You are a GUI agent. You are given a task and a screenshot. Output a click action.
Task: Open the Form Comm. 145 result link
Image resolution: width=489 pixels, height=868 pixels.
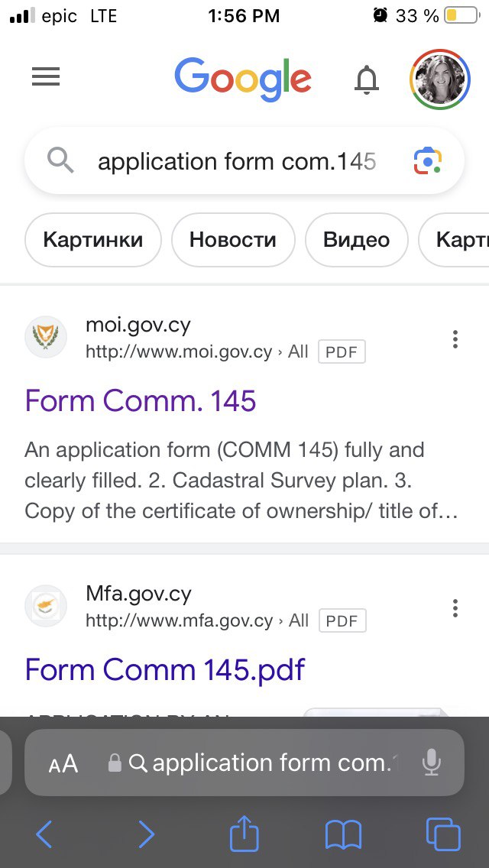pyautogui.click(x=141, y=401)
